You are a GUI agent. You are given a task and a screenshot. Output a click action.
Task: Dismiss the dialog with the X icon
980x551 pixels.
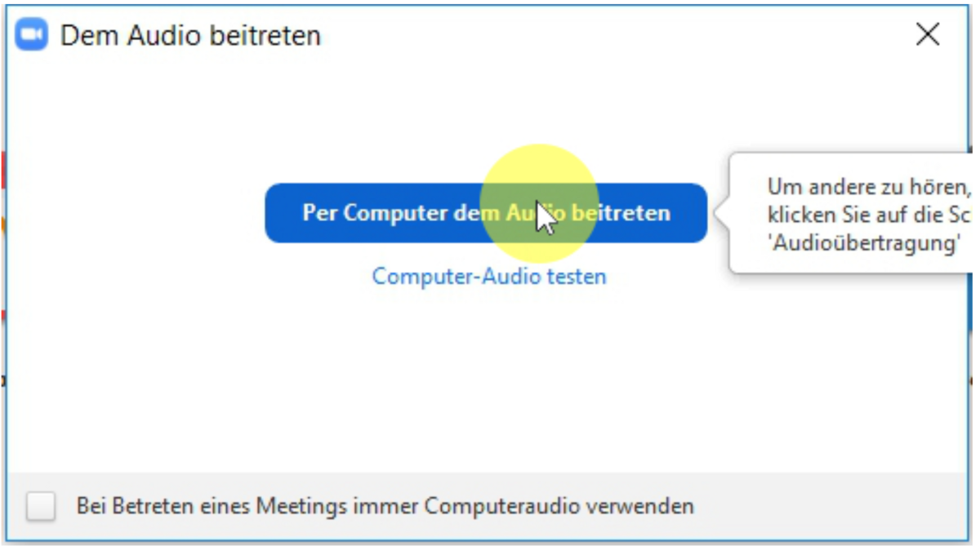pos(928,34)
